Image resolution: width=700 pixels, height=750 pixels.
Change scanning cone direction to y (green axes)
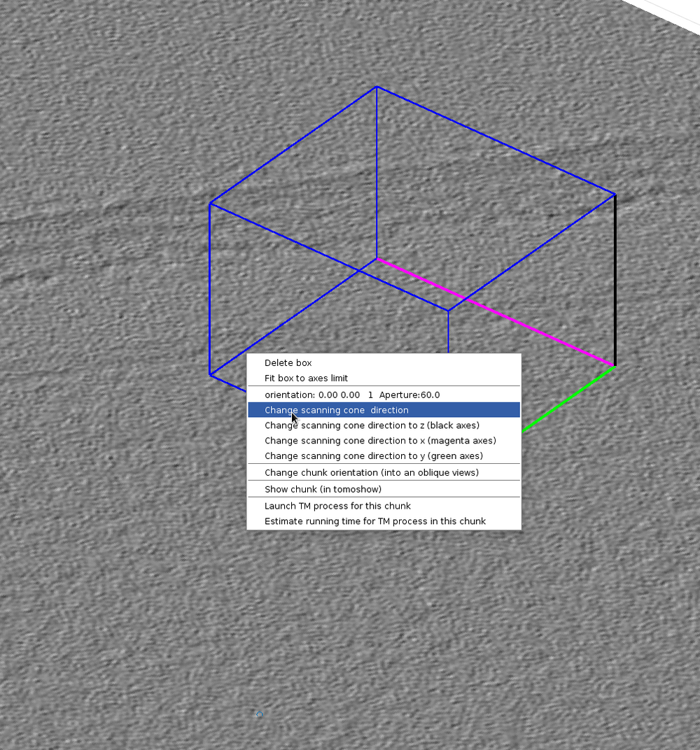[x=374, y=455]
